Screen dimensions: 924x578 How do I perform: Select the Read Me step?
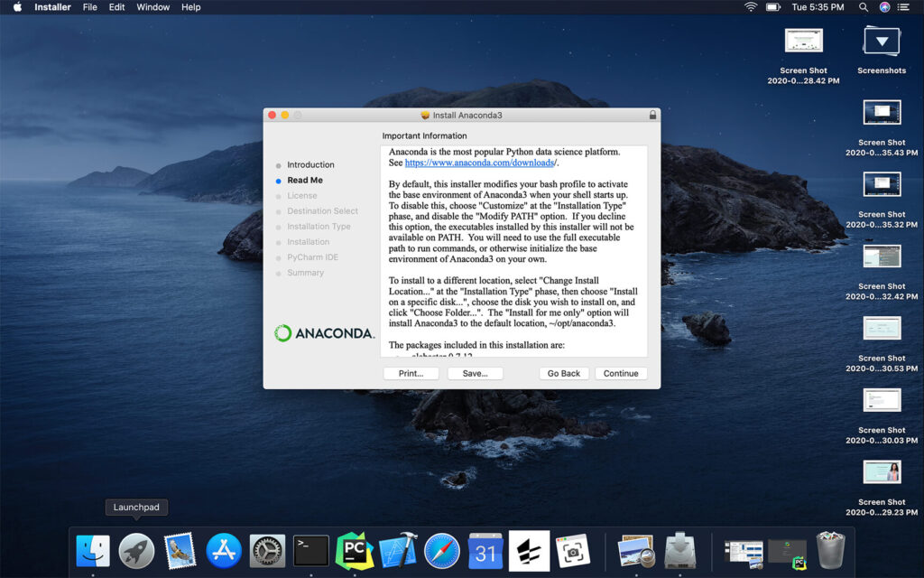305,180
